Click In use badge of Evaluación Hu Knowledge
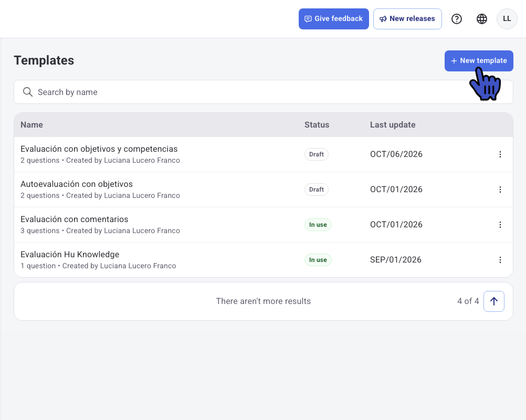The height and width of the screenshot is (420, 526). (x=318, y=260)
